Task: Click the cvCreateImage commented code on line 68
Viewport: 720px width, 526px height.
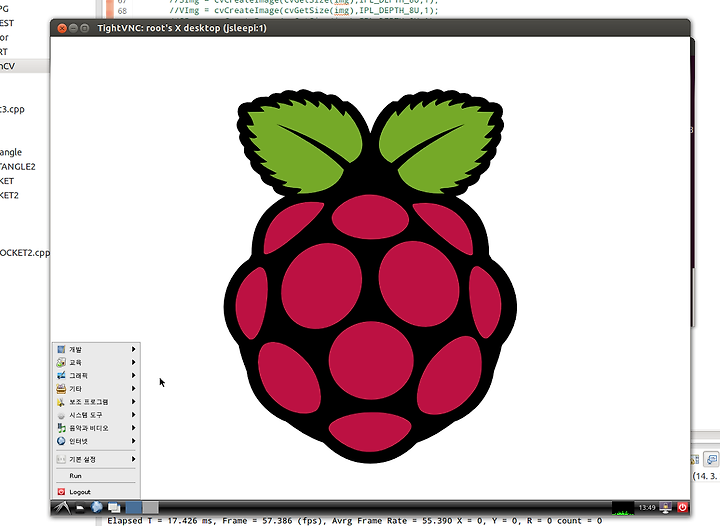Action: tap(304, 10)
